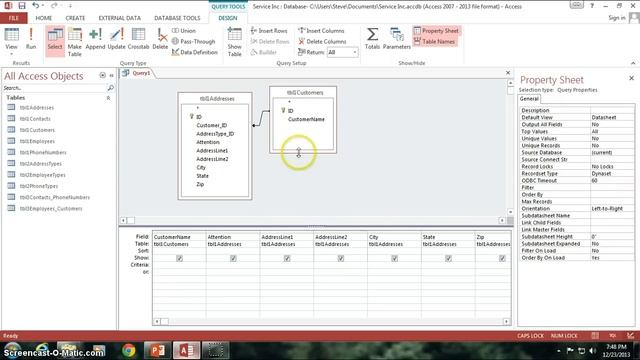
Task: Run the query
Action: 31,39
